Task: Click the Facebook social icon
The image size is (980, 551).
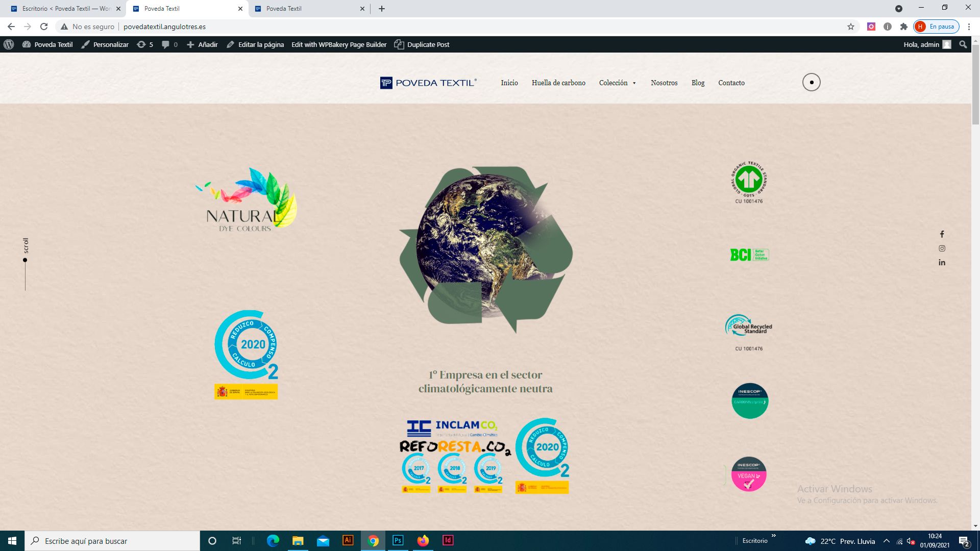Action: click(x=942, y=234)
